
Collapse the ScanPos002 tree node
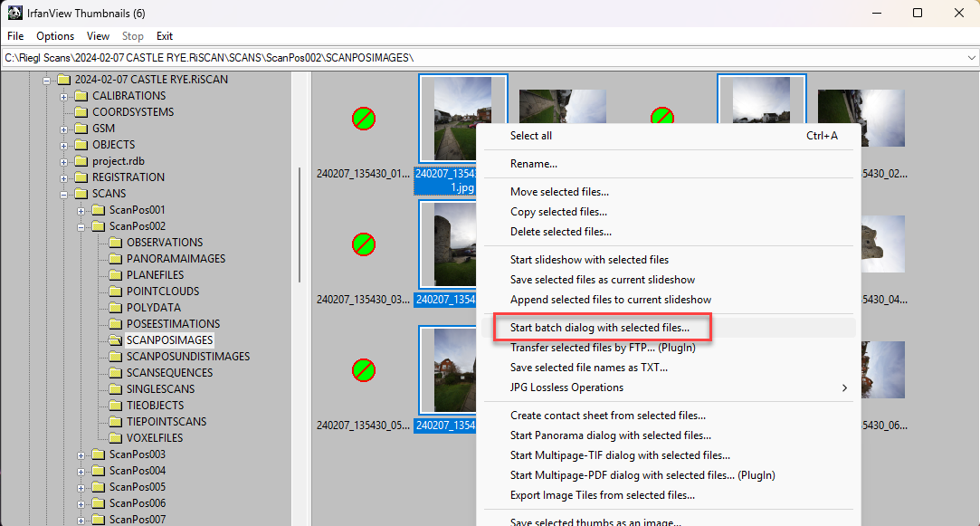pos(81,226)
